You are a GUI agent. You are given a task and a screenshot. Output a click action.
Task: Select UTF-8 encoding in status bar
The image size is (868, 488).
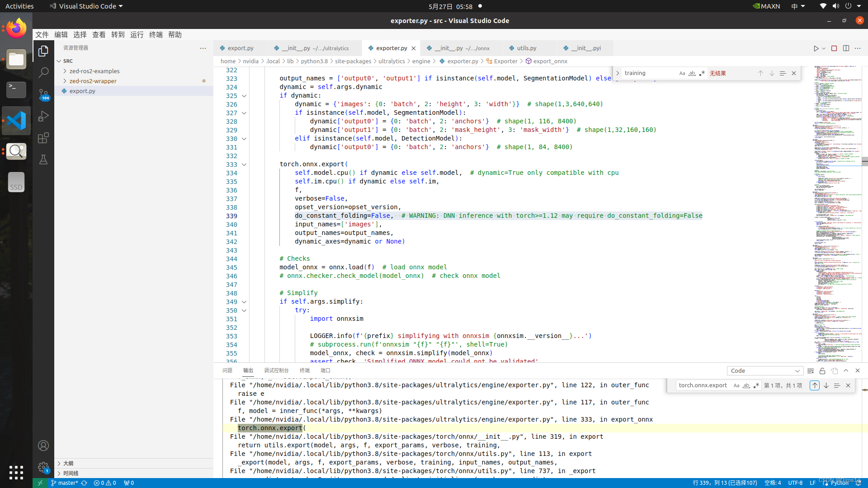(796, 483)
